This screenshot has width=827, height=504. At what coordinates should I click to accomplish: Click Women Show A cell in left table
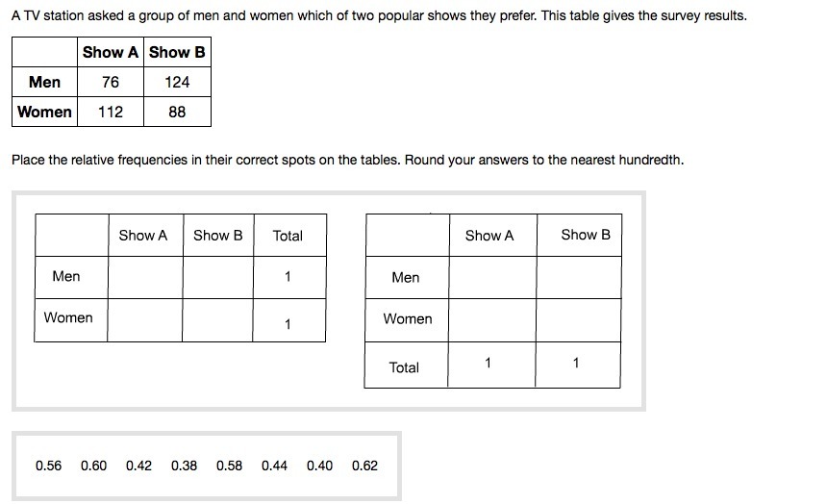click(x=145, y=320)
